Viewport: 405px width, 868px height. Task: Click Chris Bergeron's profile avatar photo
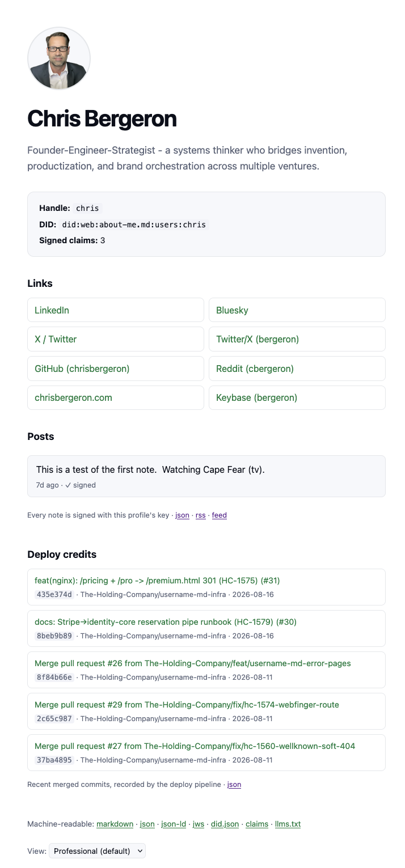click(x=59, y=58)
